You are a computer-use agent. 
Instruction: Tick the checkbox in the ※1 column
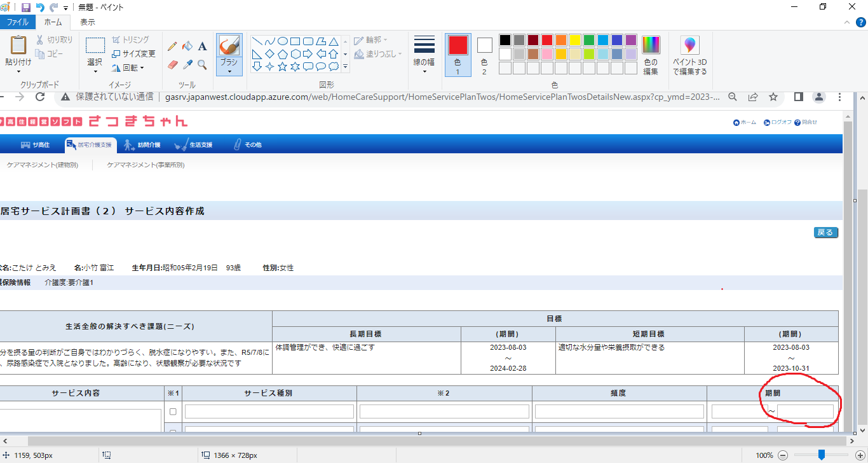(173, 411)
